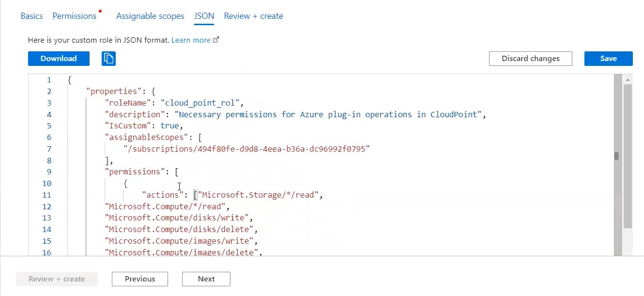Click the "roleName" key on line 3

point(128,103)
